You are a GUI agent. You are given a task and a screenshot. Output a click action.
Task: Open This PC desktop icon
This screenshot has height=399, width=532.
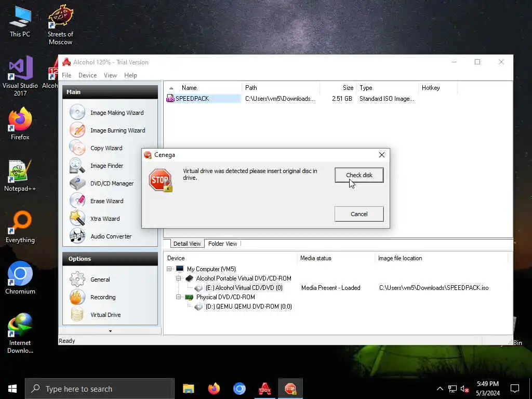click(x=20, y=21)
